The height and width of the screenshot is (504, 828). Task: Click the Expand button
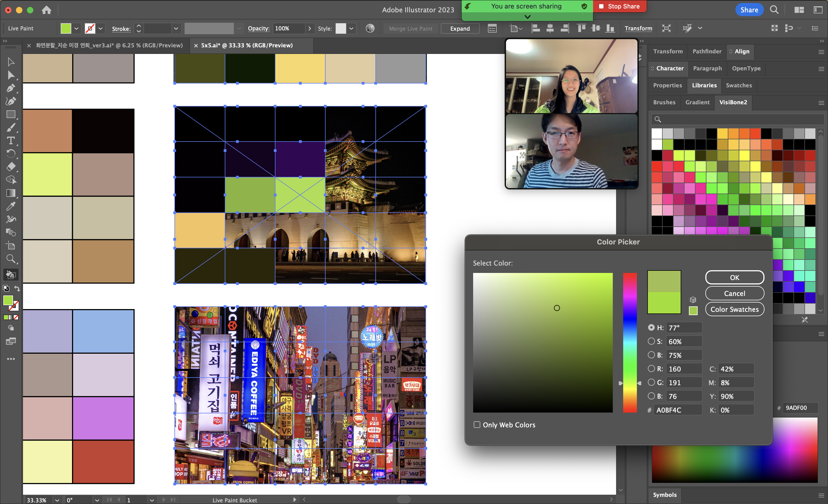point(460,28)
